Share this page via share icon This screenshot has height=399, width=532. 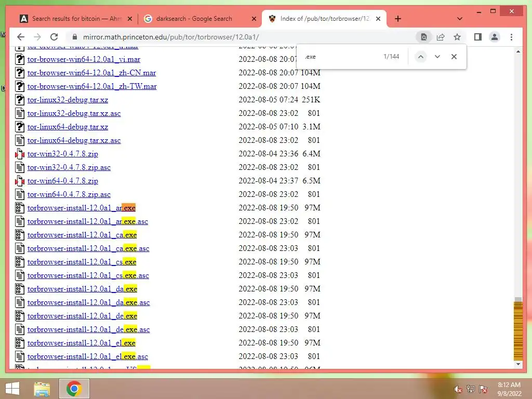click(441, 37)
